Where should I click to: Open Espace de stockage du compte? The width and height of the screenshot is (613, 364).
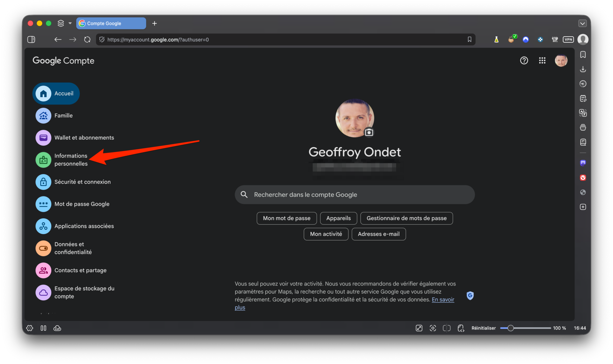click(x=75, y=293)
